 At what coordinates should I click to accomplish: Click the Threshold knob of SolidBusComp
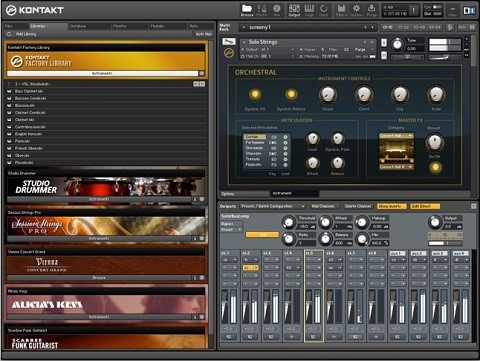[289, 222]
